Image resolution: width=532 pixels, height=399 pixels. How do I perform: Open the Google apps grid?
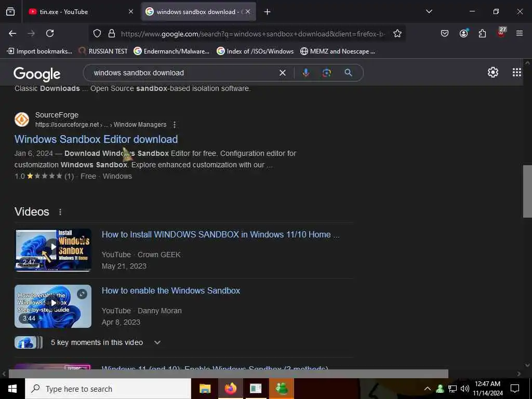pos(517,72)
